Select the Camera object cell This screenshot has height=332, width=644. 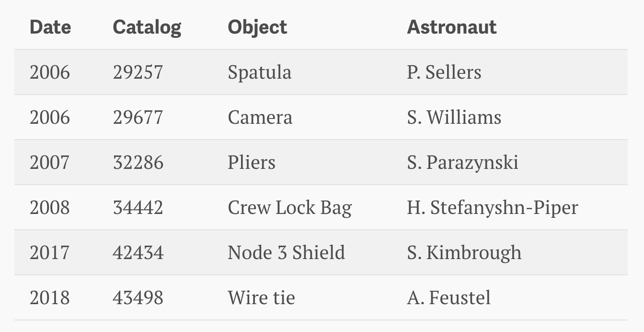point(260,118)
